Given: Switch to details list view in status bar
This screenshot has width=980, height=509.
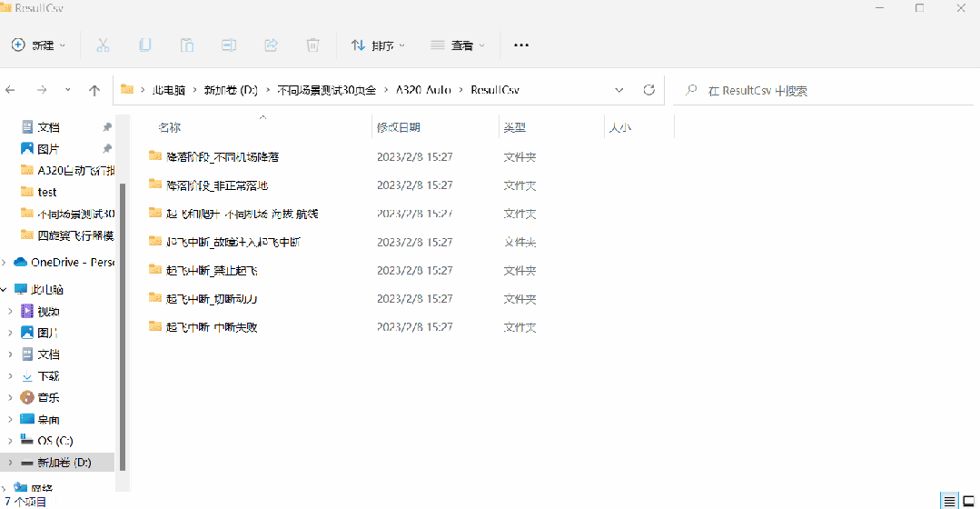Looking at the screenshot, I should click(x=949, y=501).
